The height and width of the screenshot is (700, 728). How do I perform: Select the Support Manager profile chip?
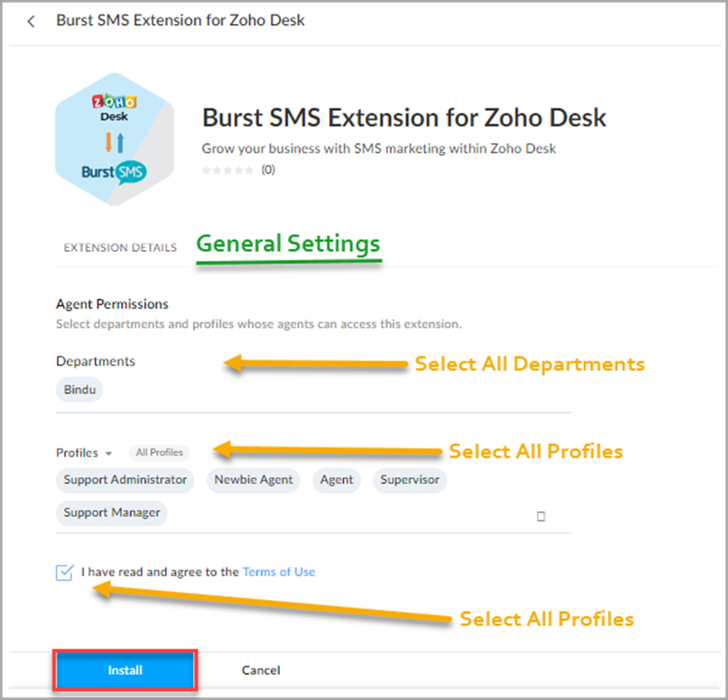111,513
